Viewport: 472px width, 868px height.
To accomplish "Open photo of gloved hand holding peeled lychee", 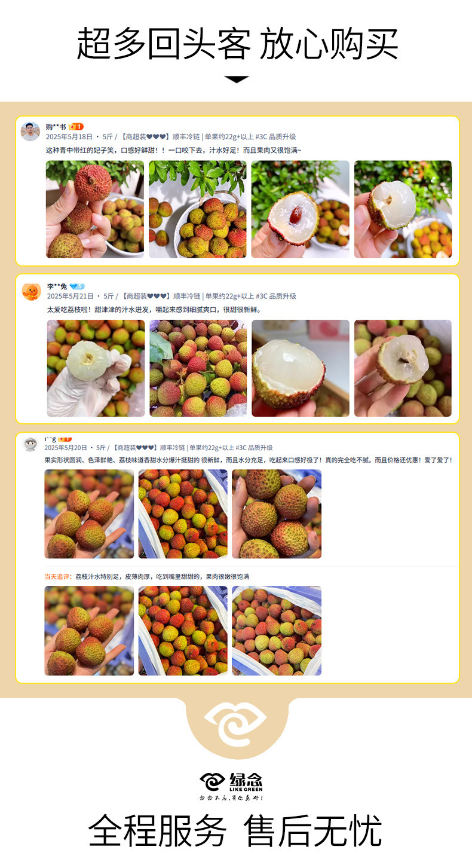I will click(x=96, y=368).
